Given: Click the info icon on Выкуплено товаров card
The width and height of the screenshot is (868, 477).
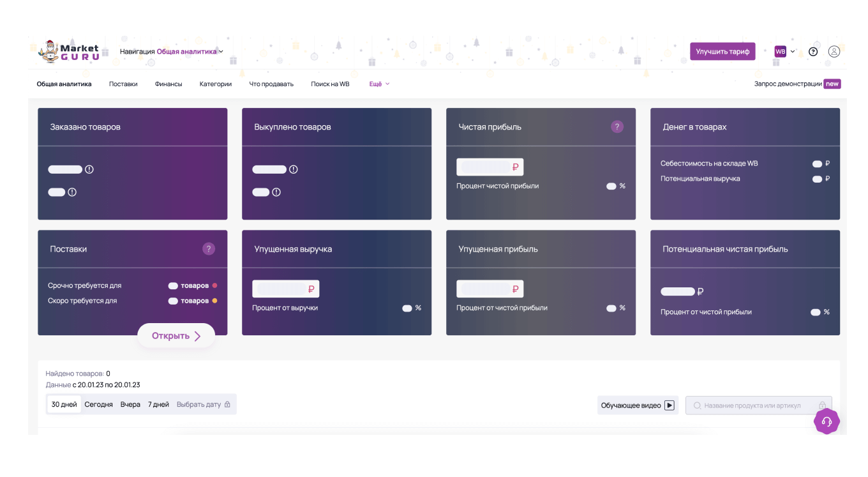Looking at the screenshot, I should click(294, 169).
